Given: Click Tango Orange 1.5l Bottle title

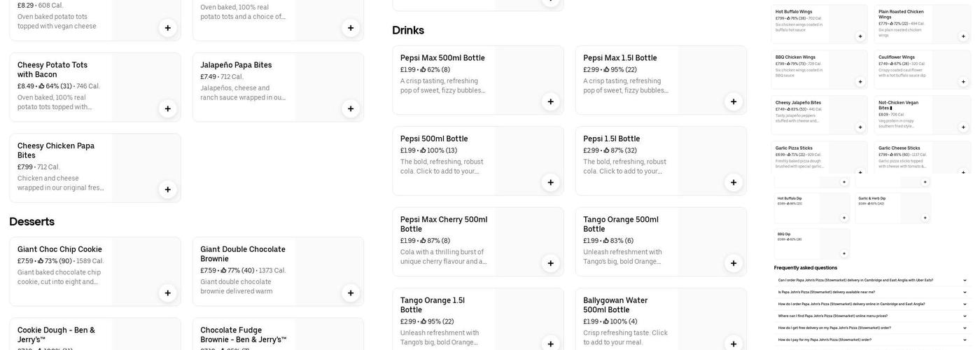Looking at the screenshot, I should pyautogui.click(x=433, y=305).
